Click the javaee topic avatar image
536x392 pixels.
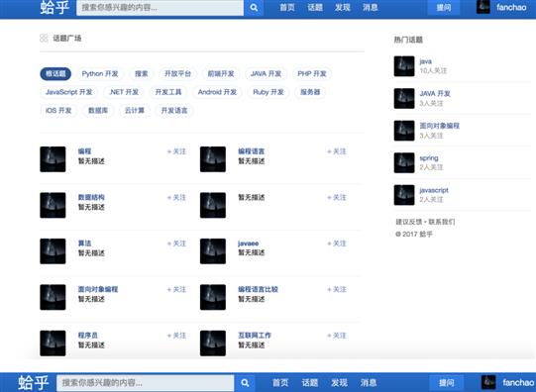coord(213,251)
